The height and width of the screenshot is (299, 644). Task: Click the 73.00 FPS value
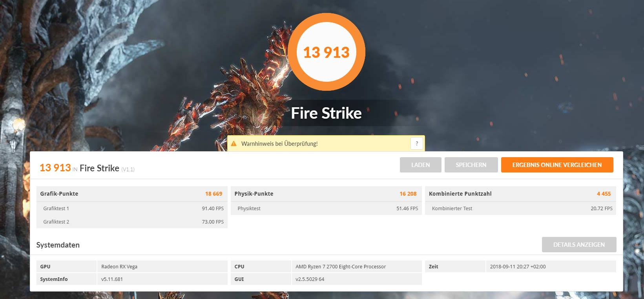pyautogui.click(x=213, y=222)
